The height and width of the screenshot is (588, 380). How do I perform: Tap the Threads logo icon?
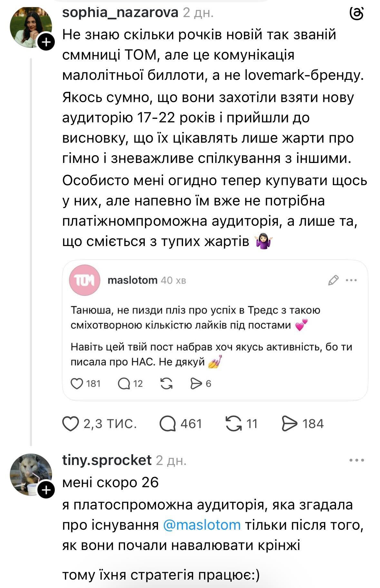coord(356,14)
